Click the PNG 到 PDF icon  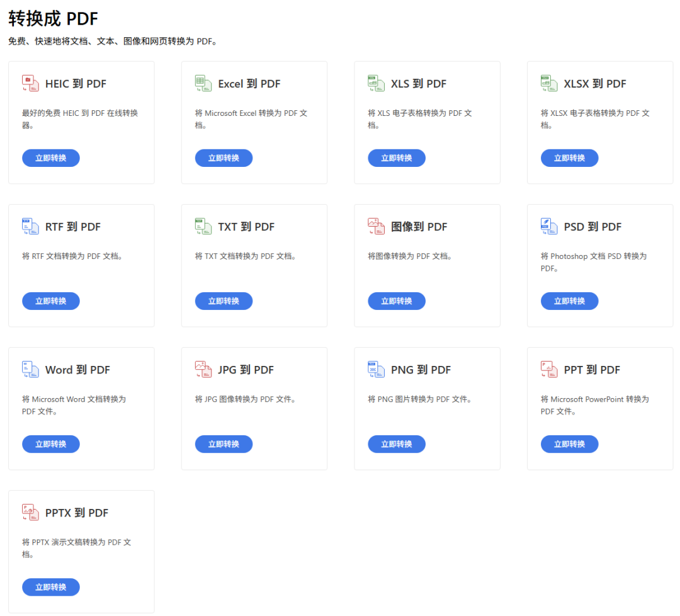376,370
